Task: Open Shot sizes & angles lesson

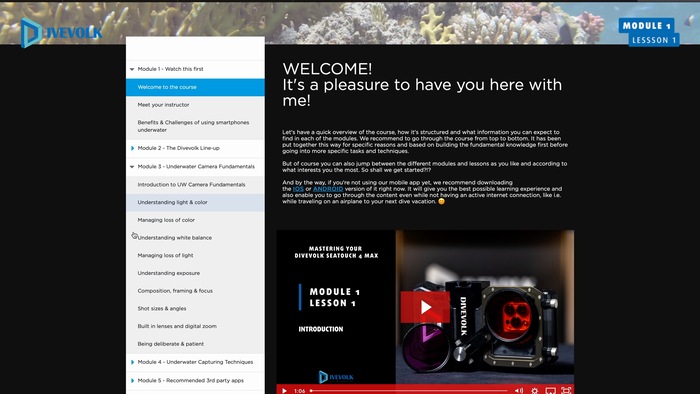Action: (195, 308)
